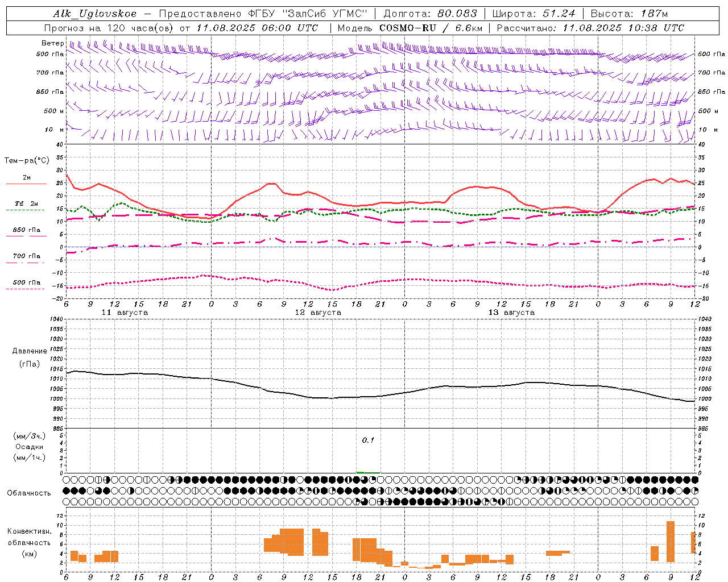Click the Тем-ра(°C) temperature panel label

[27, 161]
